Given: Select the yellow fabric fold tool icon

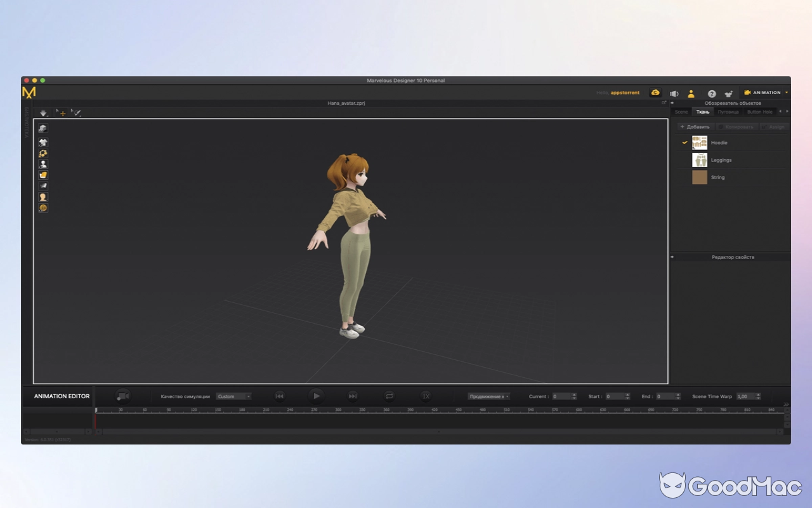Looking at the screenshot, I should 43,175.
